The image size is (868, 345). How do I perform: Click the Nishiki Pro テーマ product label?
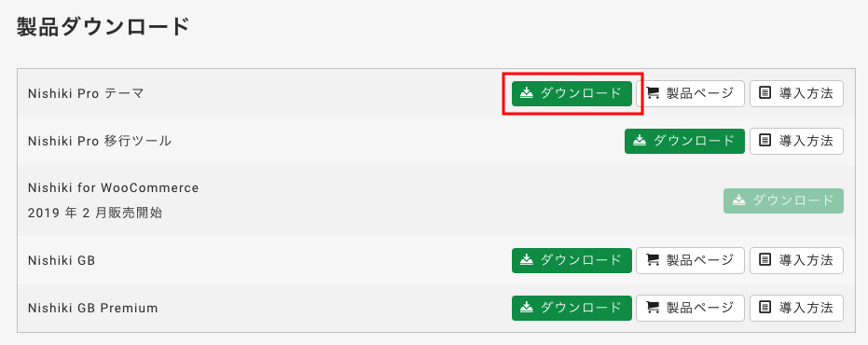[x=86, y=93]
